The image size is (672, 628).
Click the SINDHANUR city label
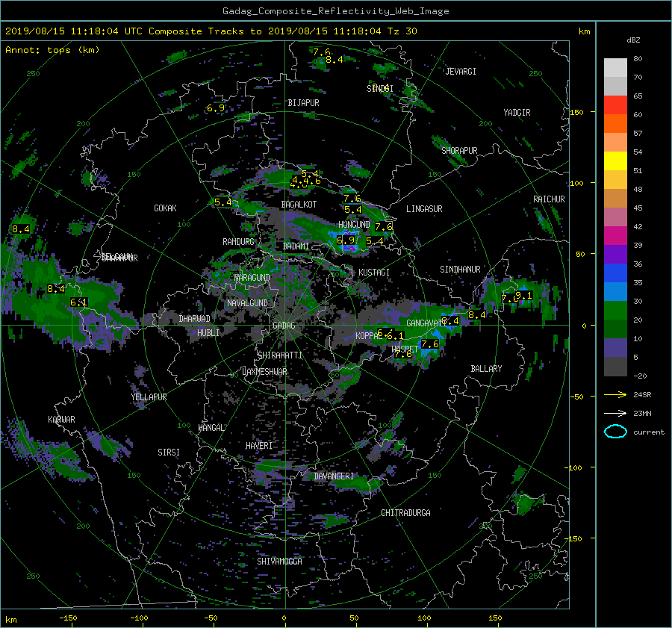pyautogui.click(x=460, y=270)
